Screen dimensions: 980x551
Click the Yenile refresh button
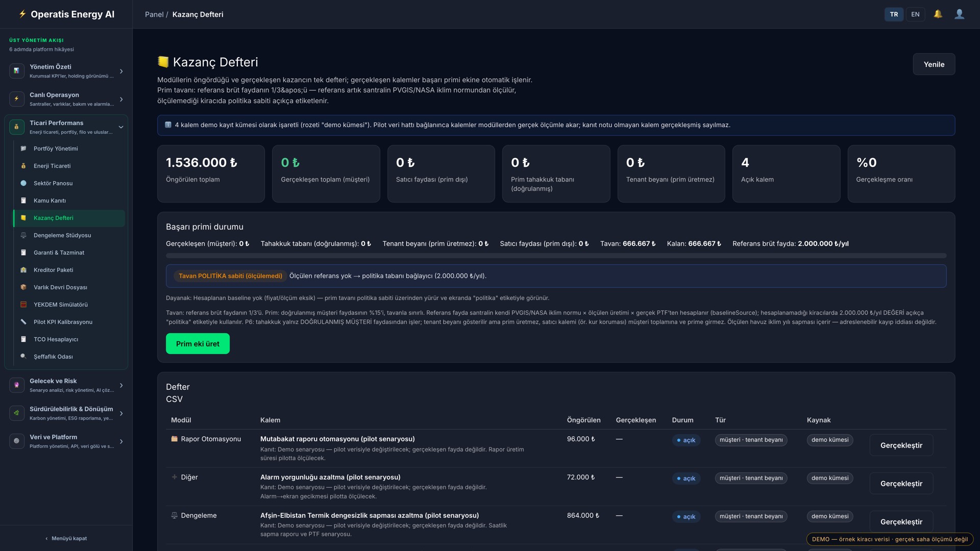point(934,64)
